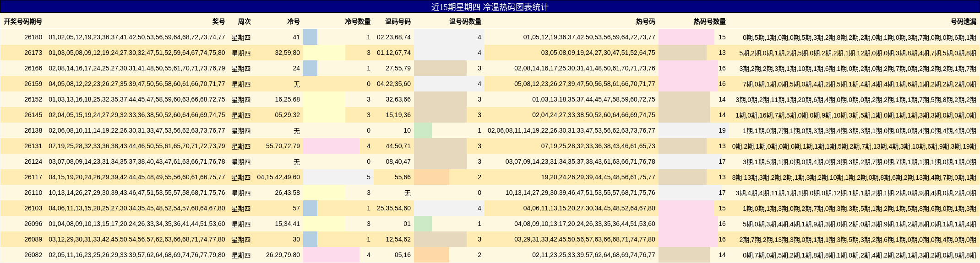
Task: Click cold numbers 26,29,79,80
Action: (283, 255)
